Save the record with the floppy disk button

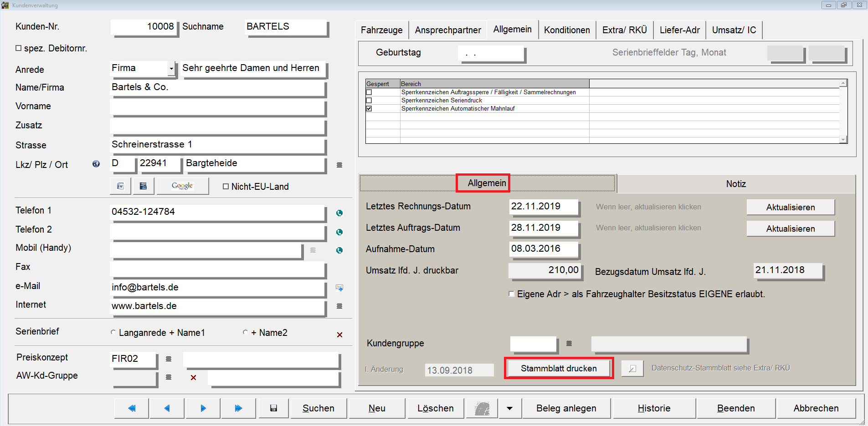click(x=273, y=408)
